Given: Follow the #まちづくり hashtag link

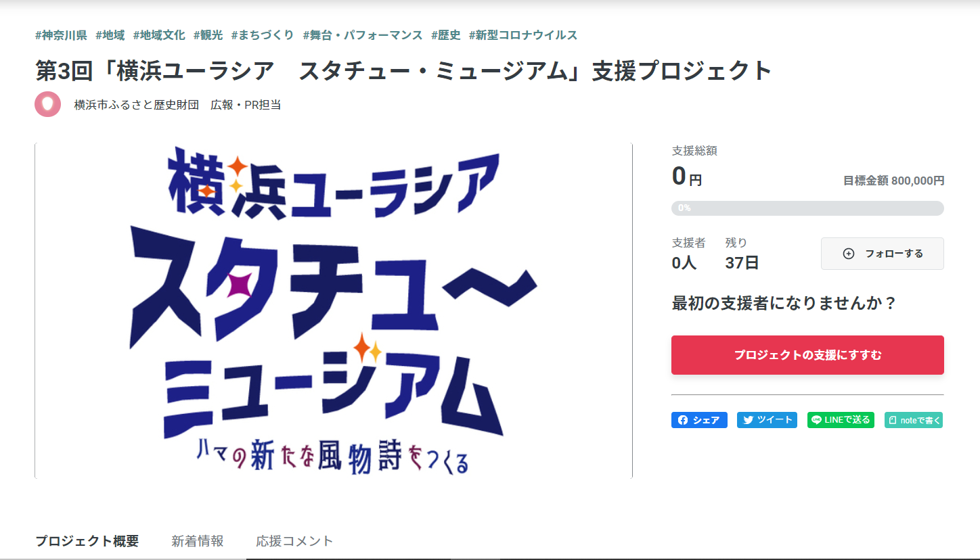Looking at the screenshot, I should point(263,35).
